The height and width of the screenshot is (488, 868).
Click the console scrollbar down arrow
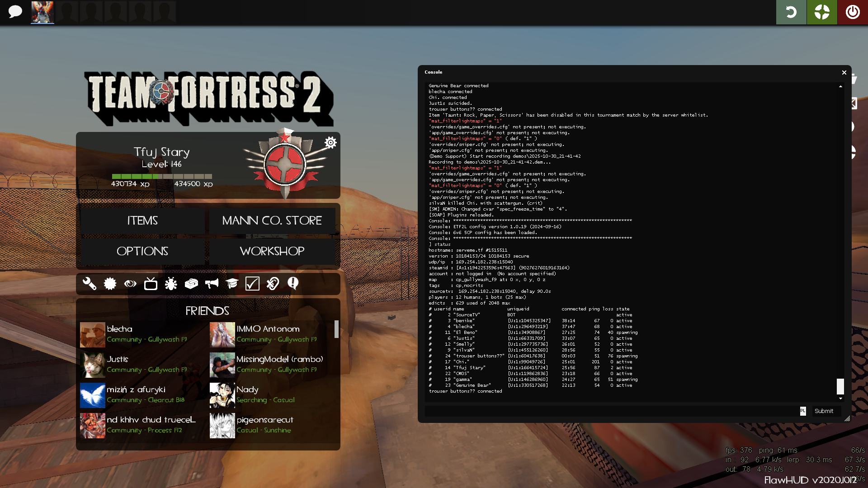coord(840,399)
